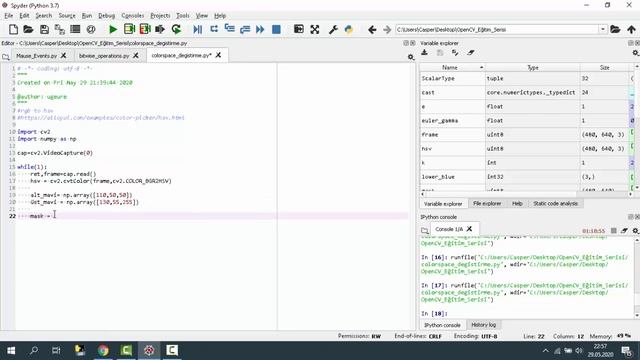Open the Consoles menu
The height and width of the screenshot is (360, 640).
pyautogui.click(x=133, y=16)
